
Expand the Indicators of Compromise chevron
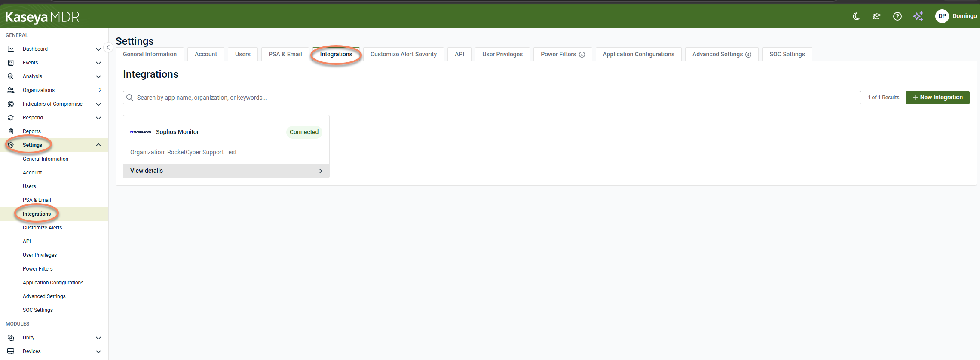coord(98,104)
